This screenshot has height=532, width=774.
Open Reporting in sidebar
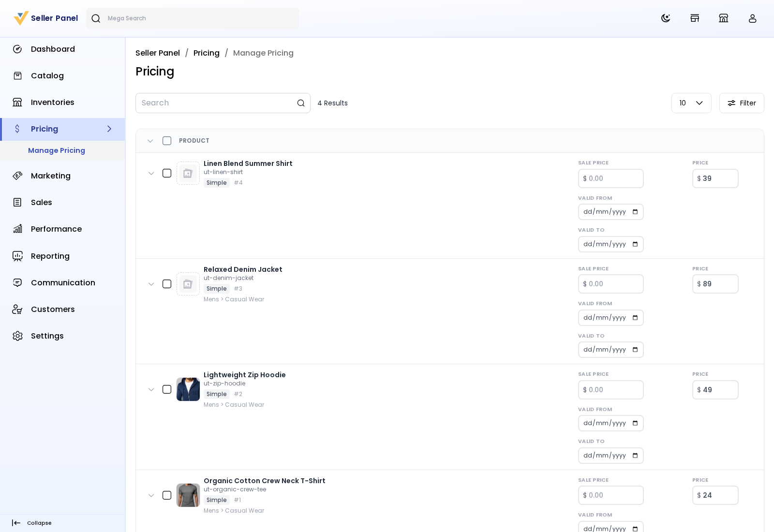[62, 256]
